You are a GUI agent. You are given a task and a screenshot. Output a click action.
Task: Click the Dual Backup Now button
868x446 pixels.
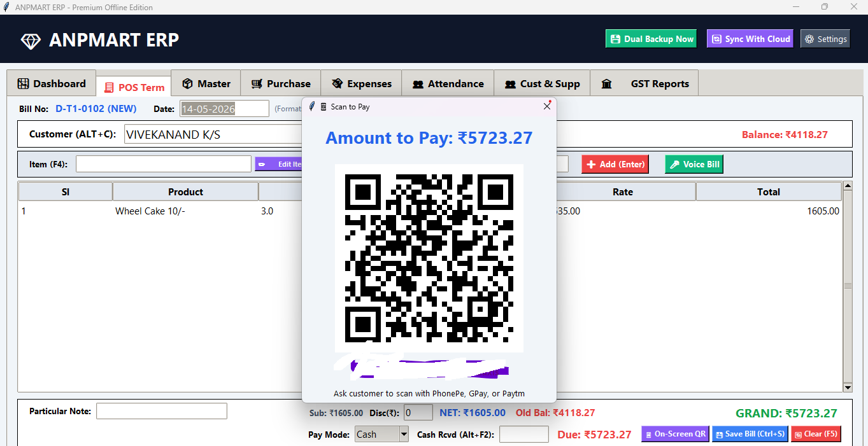651,39
